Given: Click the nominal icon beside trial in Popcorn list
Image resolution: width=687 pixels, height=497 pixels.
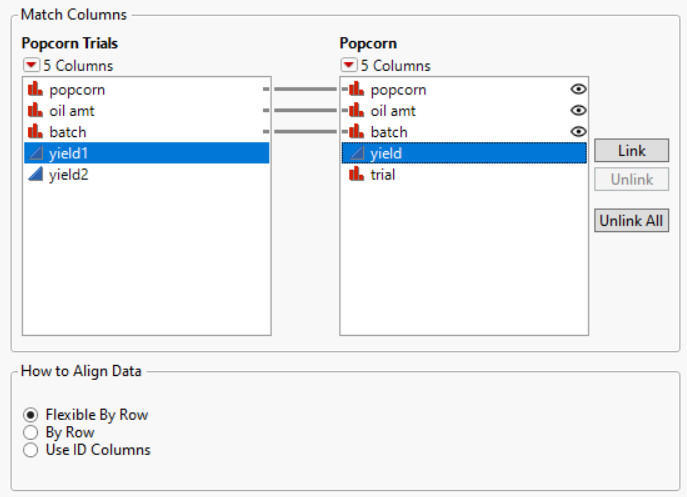Looking at the screenshot, I should (x=356, y=174).
